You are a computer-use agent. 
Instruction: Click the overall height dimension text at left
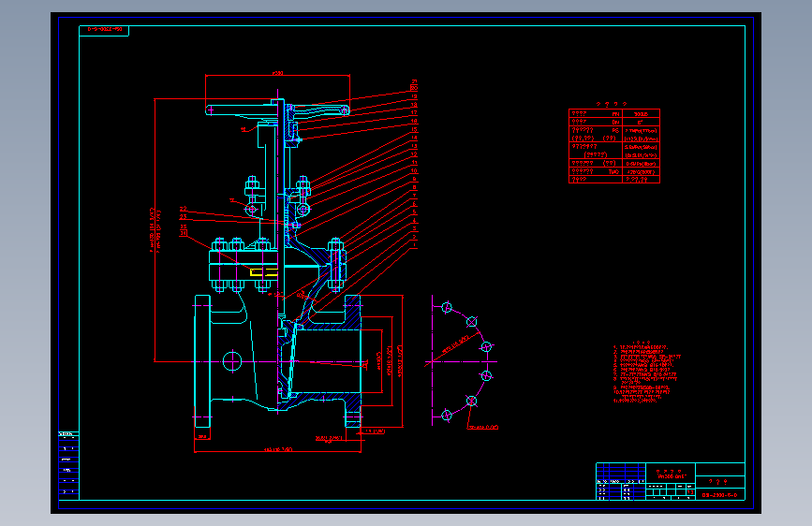click(155, 230)
